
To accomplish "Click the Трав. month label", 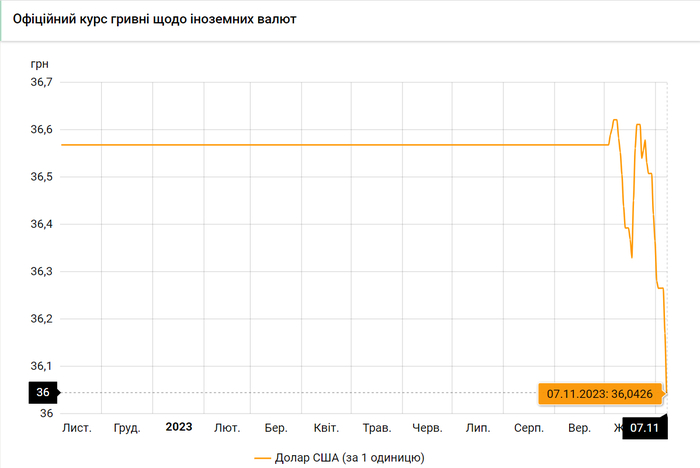I will pos(376,427).
